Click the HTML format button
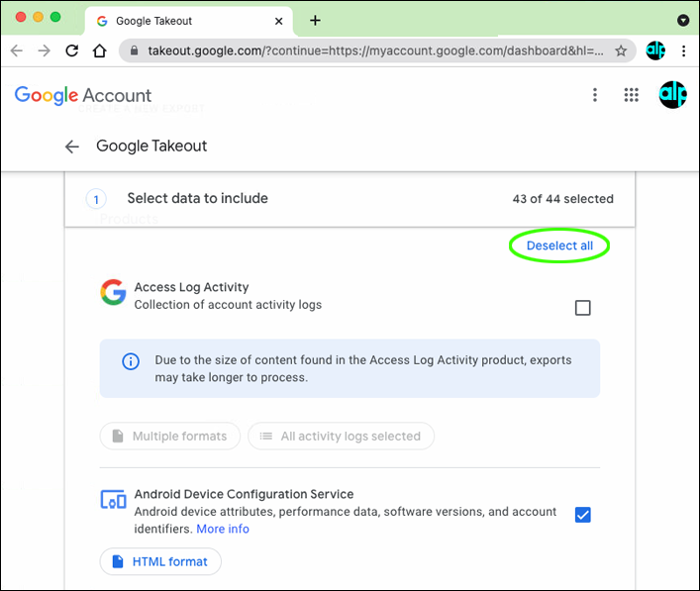The width and height of the screenshot is (700, 591). (160, 561)
